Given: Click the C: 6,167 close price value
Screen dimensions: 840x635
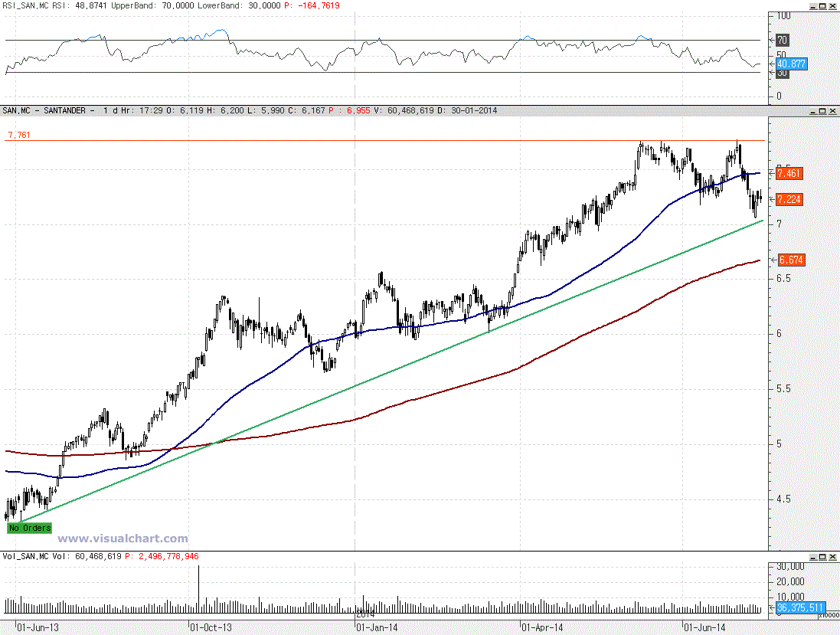Looking at the screenshot, I should coord(306,110).
